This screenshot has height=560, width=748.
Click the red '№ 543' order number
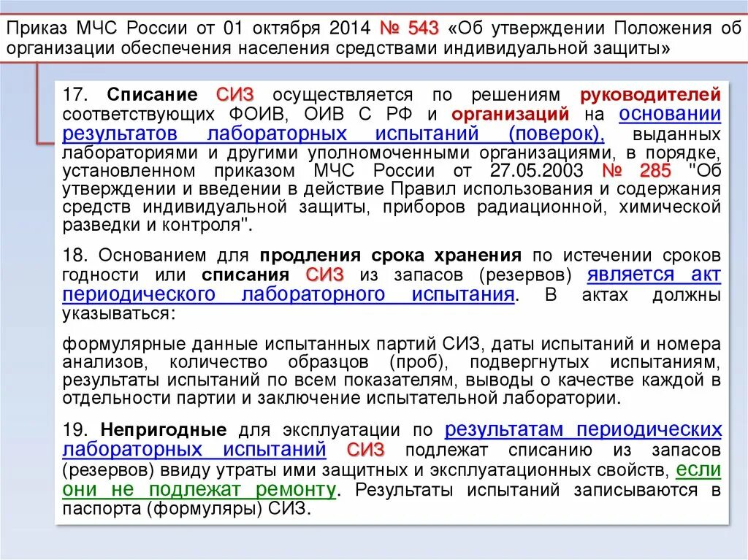coord(409,28)
